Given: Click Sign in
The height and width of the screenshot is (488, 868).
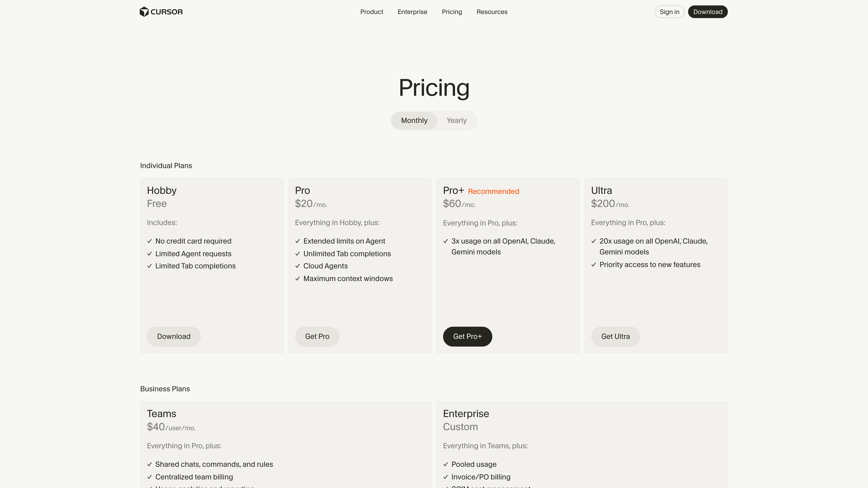Looking at the screenshot, I should coord(669,12).
